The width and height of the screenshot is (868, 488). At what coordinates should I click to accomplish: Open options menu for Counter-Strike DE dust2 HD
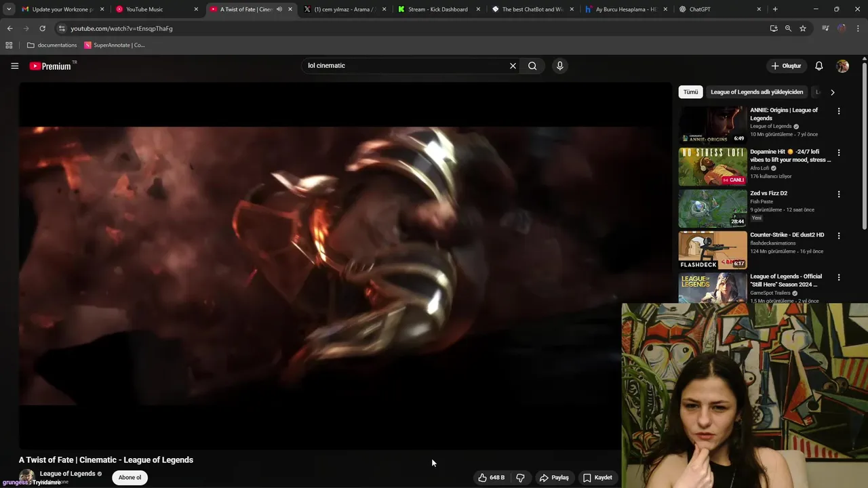coord(839,236)
